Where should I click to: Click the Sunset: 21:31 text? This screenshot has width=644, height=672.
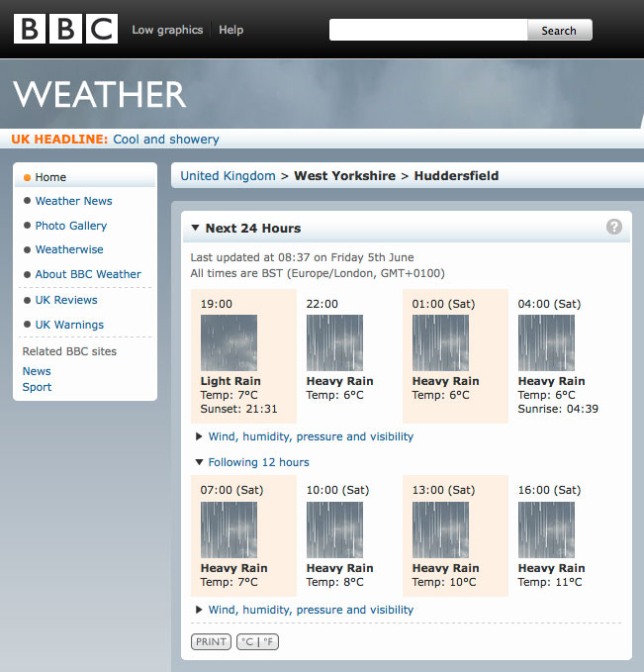click(x=238, y=409)
